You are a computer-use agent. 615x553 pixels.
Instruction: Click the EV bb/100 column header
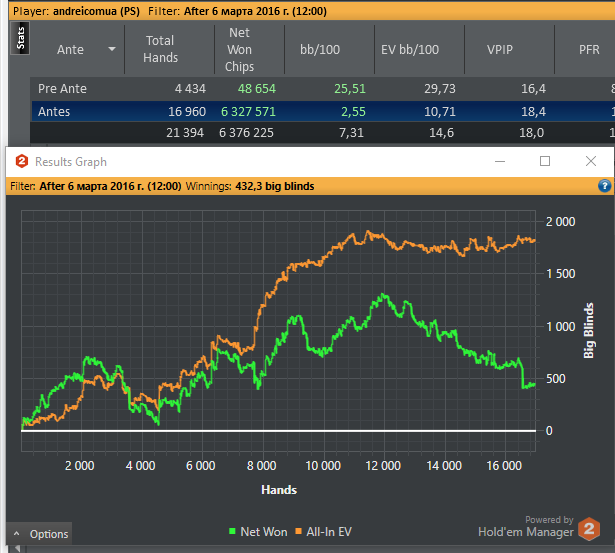[x=412, y=49]
